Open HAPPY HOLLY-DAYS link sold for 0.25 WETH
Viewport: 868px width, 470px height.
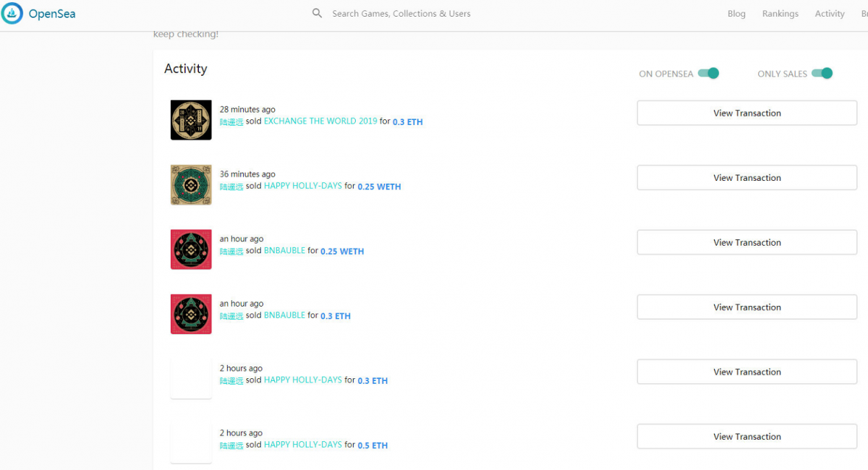click(303, 186)
